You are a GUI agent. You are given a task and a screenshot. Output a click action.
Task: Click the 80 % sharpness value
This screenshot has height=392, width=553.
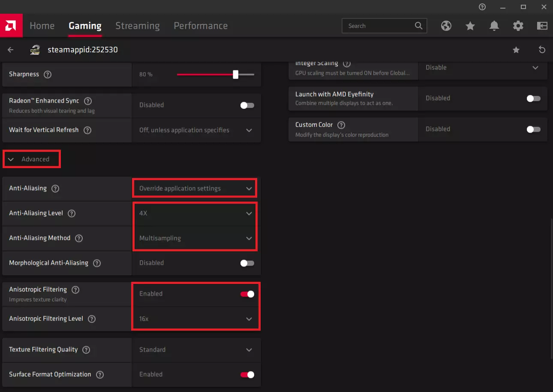click(x=146, y=74)
